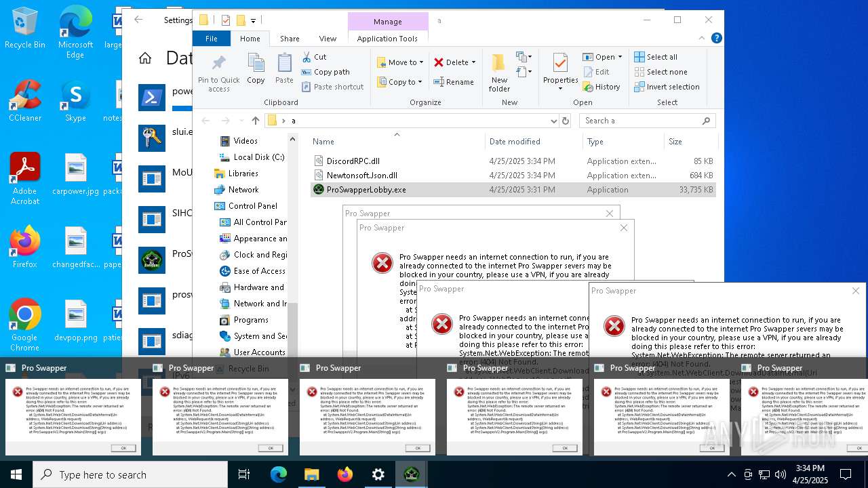Screen dimensions: 868x488
Task: Open carpower.jpg desktop file
Action: tap(75, 174)
